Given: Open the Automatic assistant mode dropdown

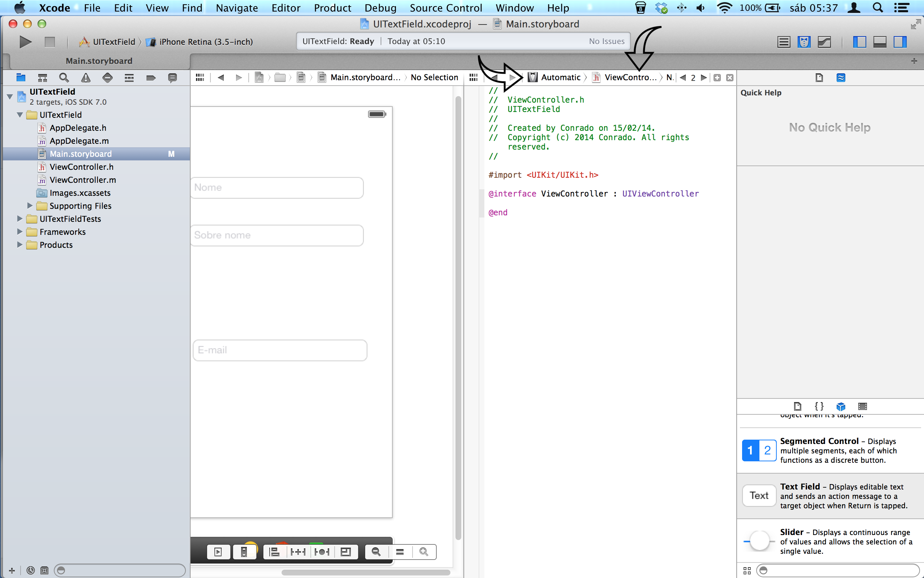Looking at the screenshot, I should pos(554,78).
